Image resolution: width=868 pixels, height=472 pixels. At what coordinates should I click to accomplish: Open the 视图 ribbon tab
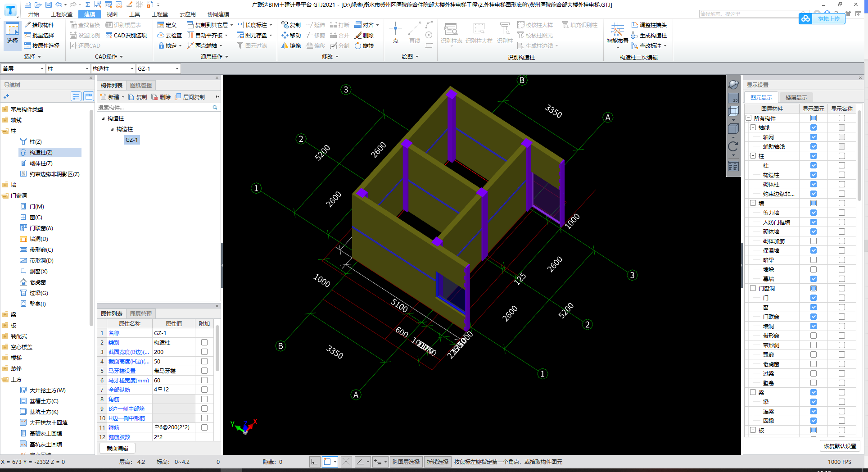pos(112,14)
